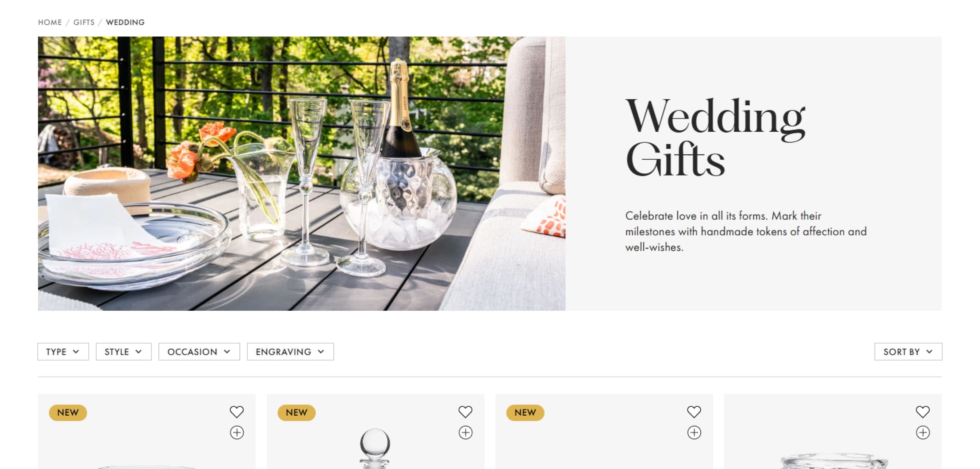The width and height of the screenshot is (980, 469).
Task: Click the plus icon on first product card
Action: pyautogui.click(x=237, y=432)
